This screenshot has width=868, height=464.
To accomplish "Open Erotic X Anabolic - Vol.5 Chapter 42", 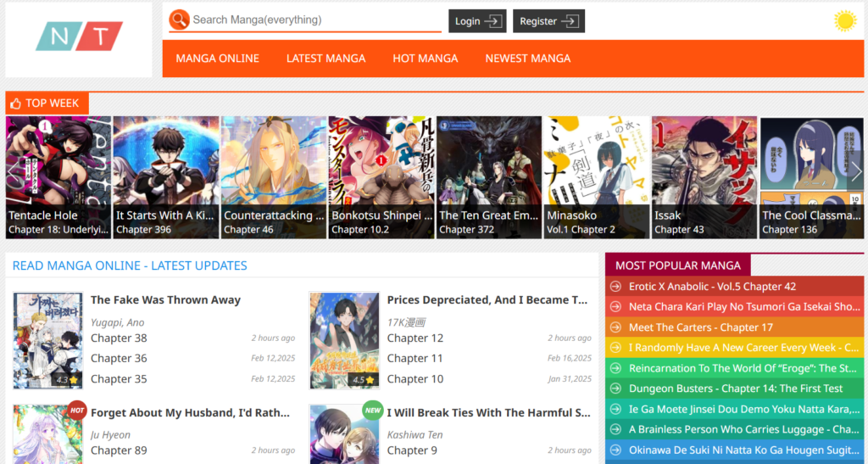I will tap(712, 286).
